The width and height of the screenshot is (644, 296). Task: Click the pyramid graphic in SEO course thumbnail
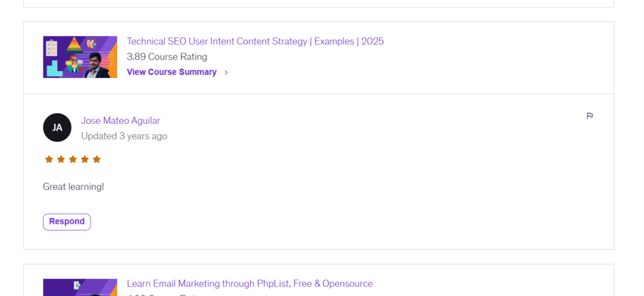74,47
